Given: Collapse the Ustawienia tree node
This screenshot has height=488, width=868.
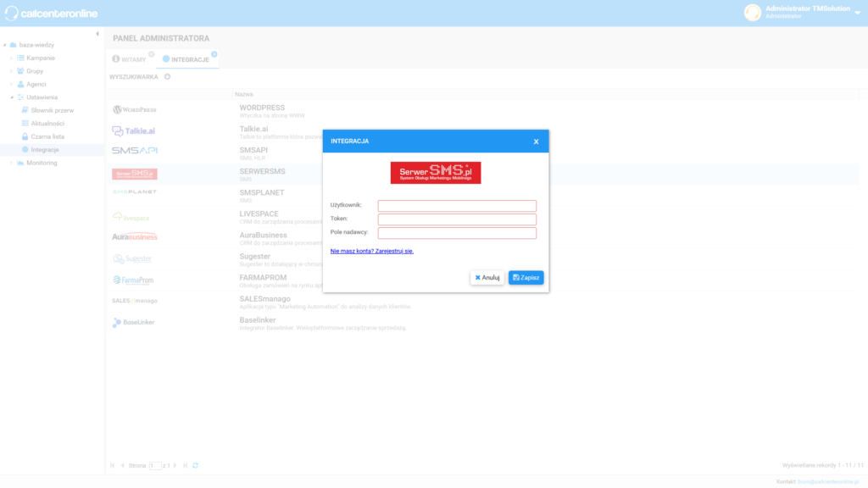Looking at the screenshot, I should (x=12, y=97).
